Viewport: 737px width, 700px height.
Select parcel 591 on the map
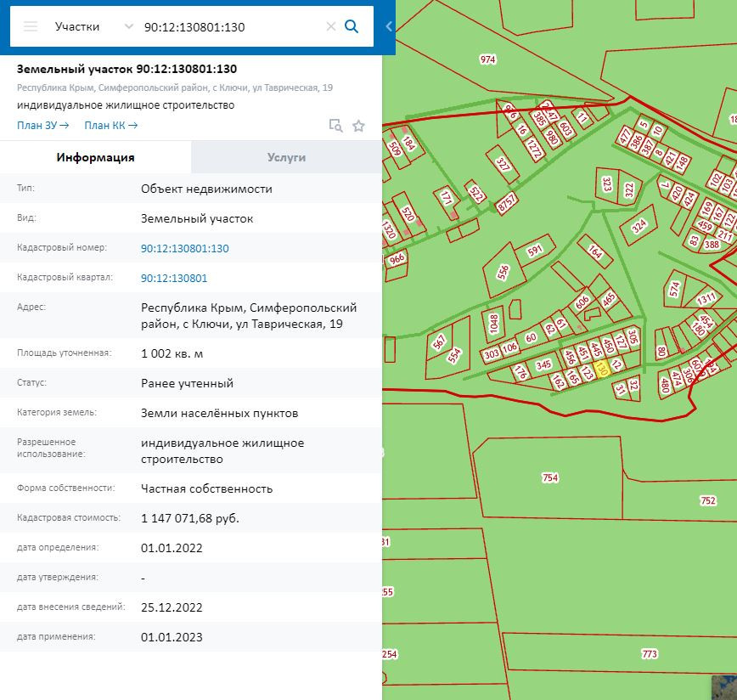tap(535, 251)
